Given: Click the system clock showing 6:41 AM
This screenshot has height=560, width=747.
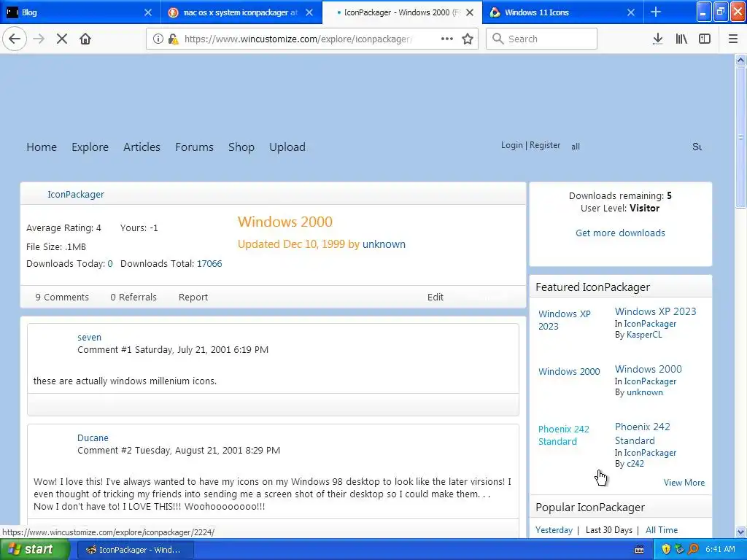Looking at the screenshot, I should (720, 550).
